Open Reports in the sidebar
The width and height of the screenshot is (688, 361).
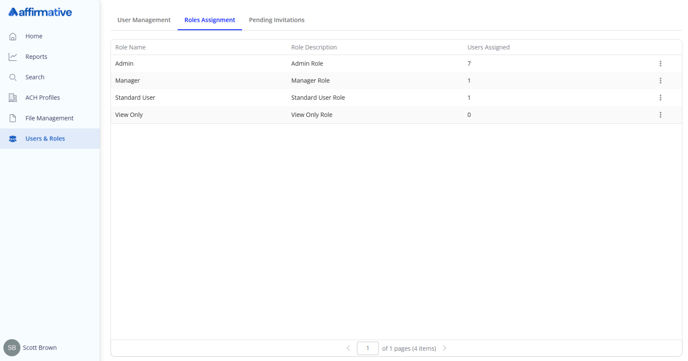(x=50, y=57)
